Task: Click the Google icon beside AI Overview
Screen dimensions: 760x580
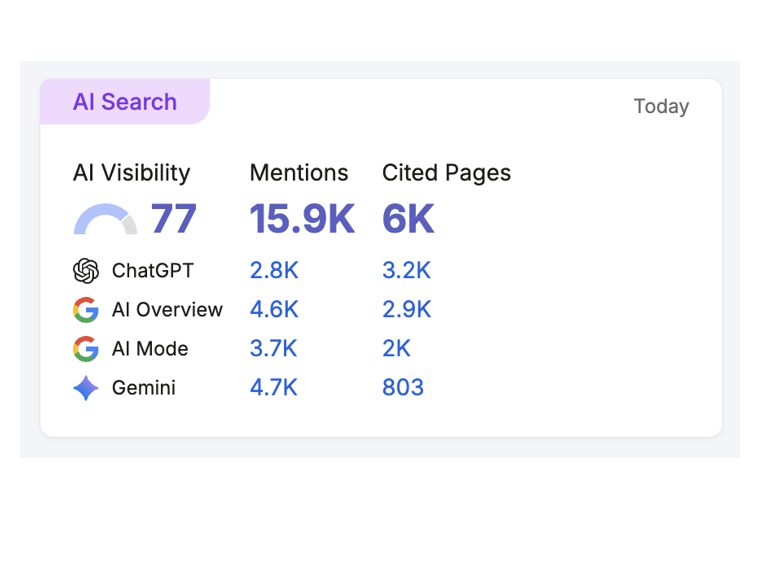Action: point(86,310)
